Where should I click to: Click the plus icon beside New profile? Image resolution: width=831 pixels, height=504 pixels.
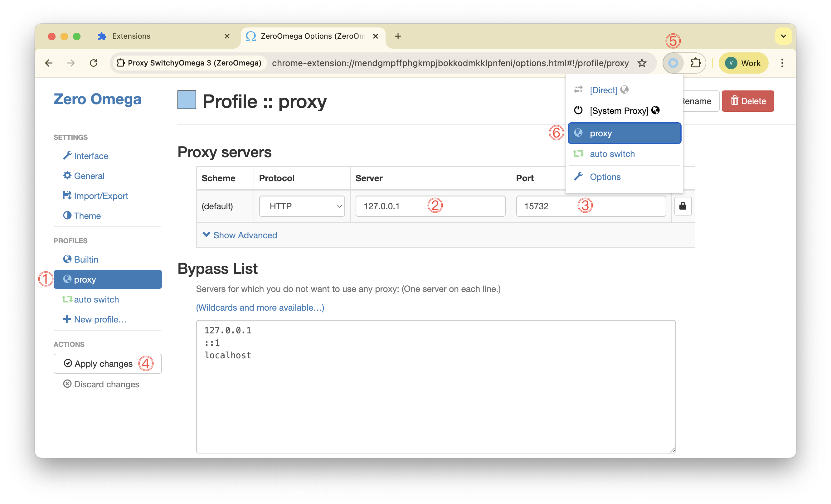point(67,319)
